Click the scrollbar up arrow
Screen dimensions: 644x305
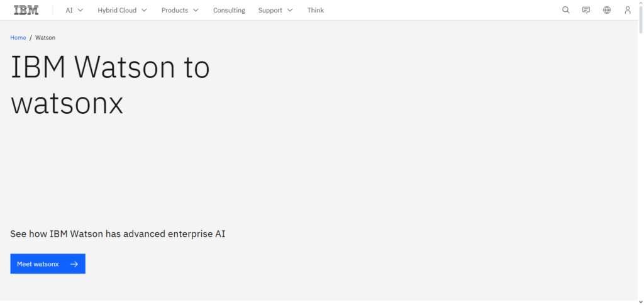point(641,3)
